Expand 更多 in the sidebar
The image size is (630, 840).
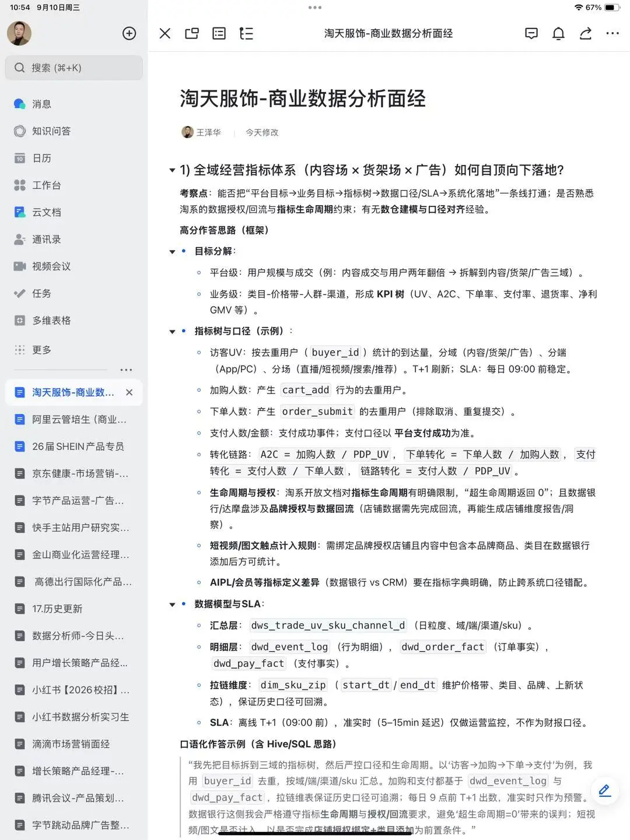click(74, 350)
